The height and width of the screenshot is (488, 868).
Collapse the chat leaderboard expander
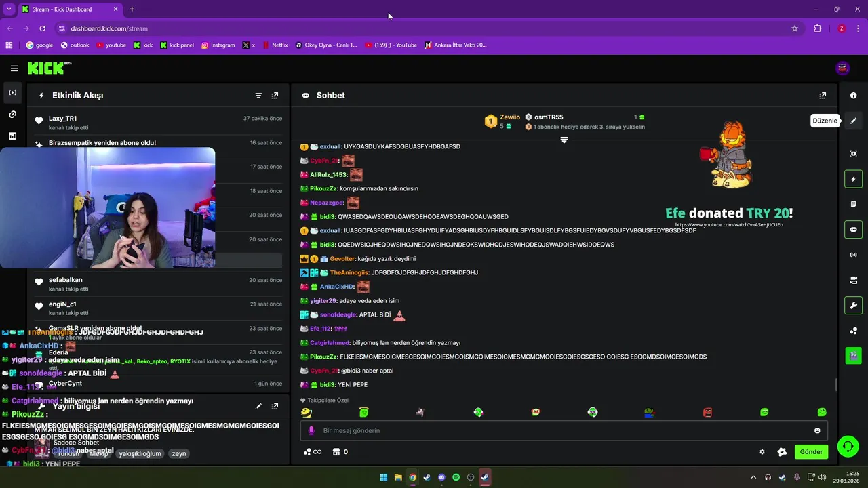(564, 140)
